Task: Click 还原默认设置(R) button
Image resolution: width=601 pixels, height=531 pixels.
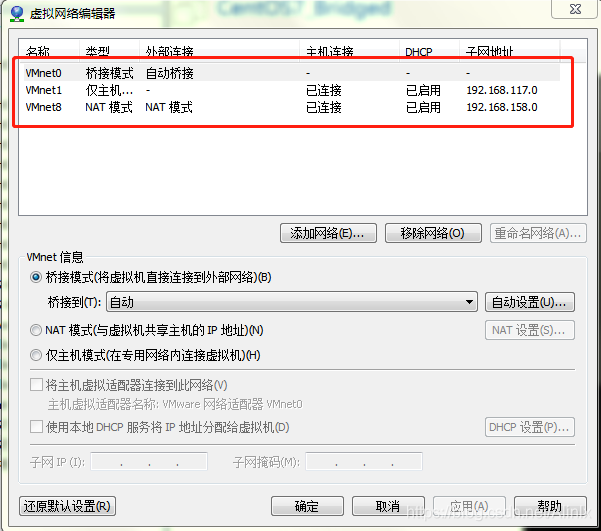Action: point(67,506)
